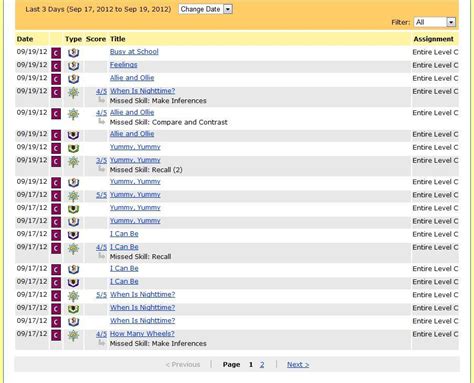Open the Filter dropdown set to All
The image size is (474, 383).
435,22
